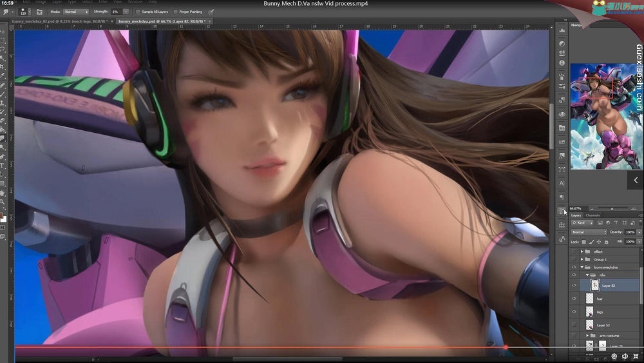Open the Image menu

click(41, 2)
